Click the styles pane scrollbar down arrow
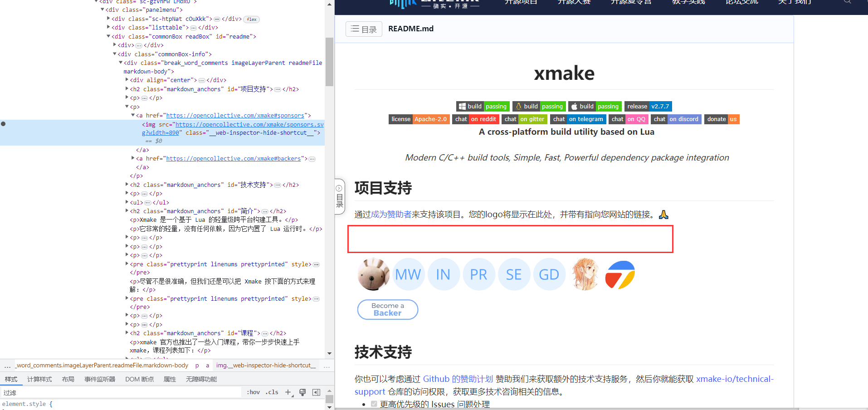868x410 pixels. [x=329, y=406]
